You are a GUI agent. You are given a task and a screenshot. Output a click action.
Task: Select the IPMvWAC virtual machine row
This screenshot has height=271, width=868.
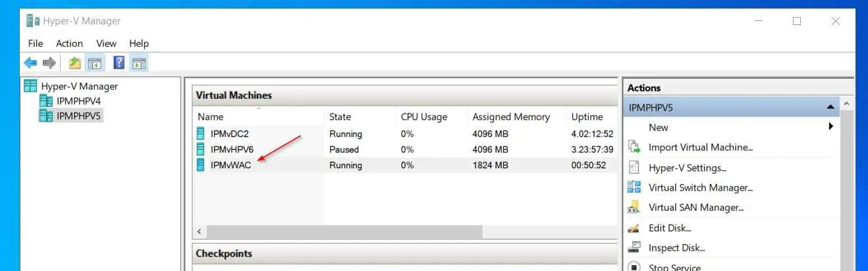(405, 166)
